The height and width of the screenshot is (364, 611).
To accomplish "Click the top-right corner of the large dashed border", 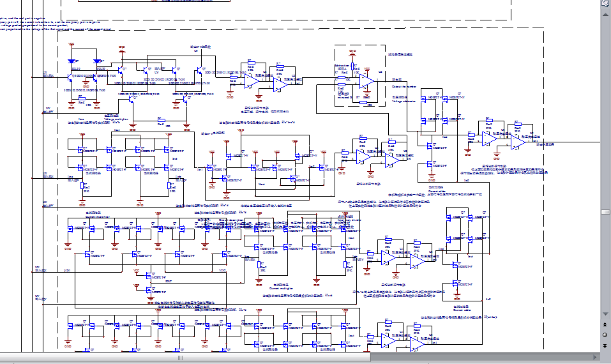I will [543, 27].
